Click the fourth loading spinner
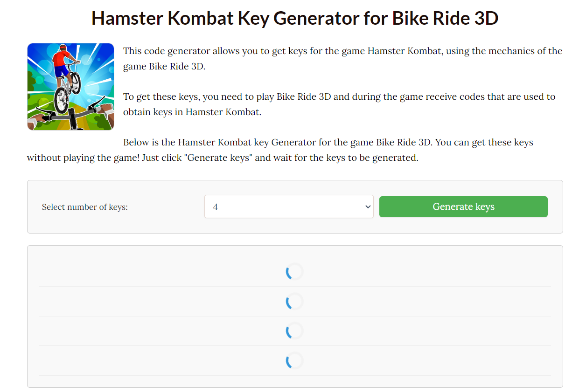The width and height of the screenshot is (586, 392). (294, 360)
